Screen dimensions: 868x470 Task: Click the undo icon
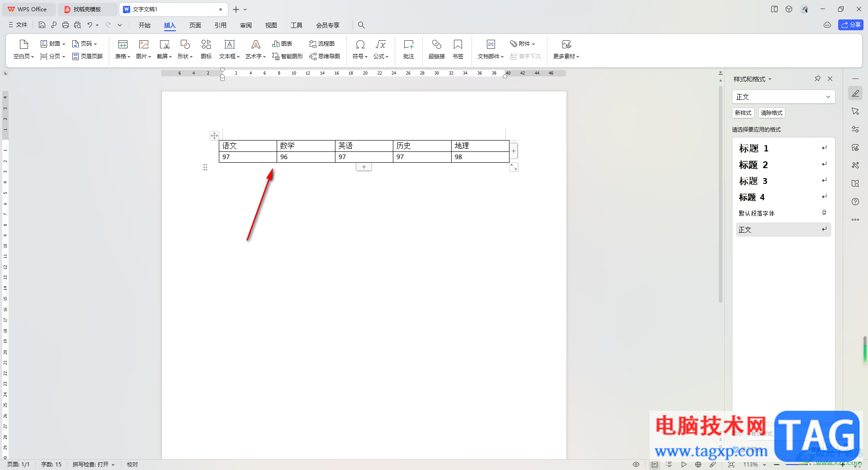point(90,25)
